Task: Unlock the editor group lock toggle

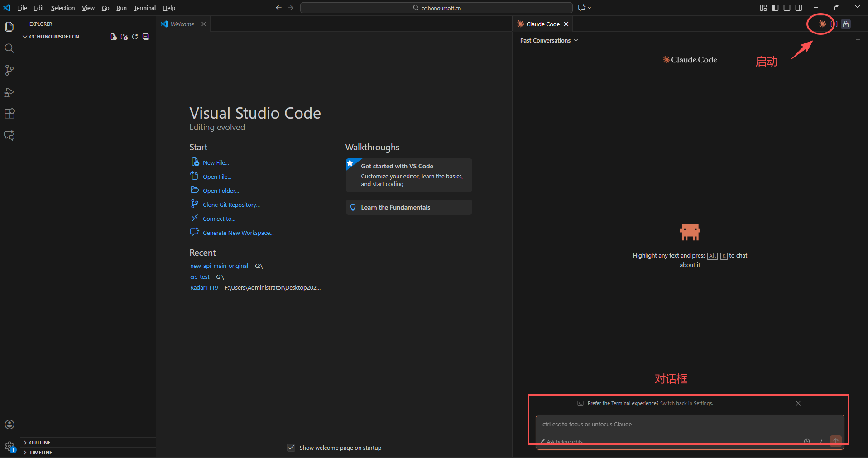Action: coord(845,24)
